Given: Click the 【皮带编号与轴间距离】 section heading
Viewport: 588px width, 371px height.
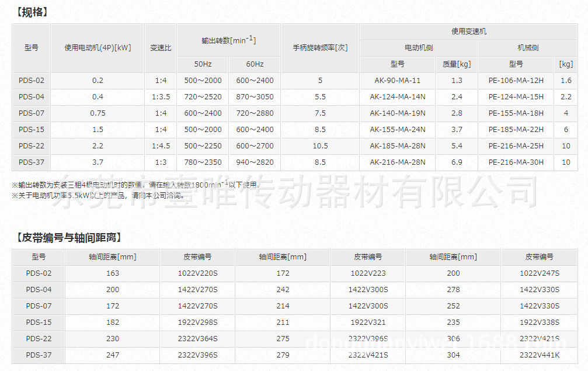Looking at the screenshot, I should [69, 237].
